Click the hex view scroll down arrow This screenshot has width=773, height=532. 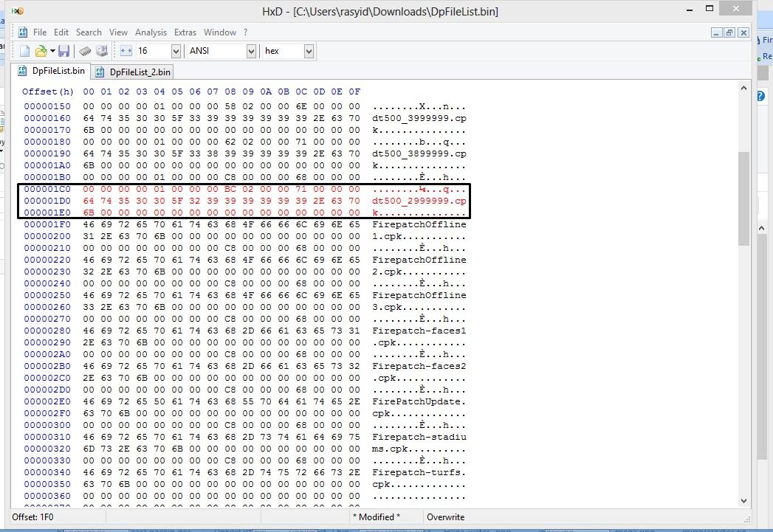[x=743, y=501]
